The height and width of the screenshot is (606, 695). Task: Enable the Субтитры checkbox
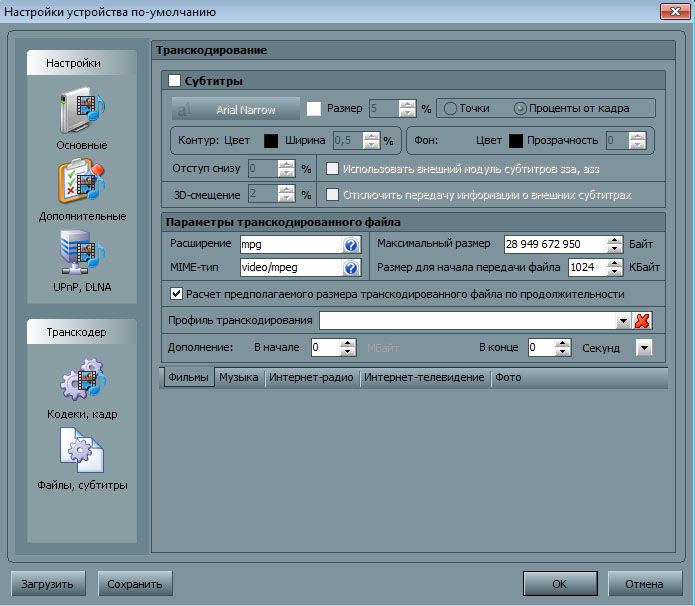175,81
